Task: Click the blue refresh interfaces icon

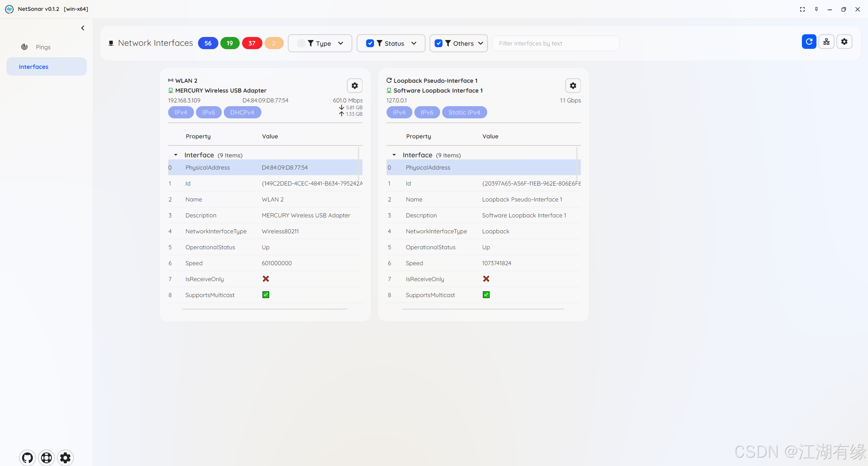Action: point(809,42)
